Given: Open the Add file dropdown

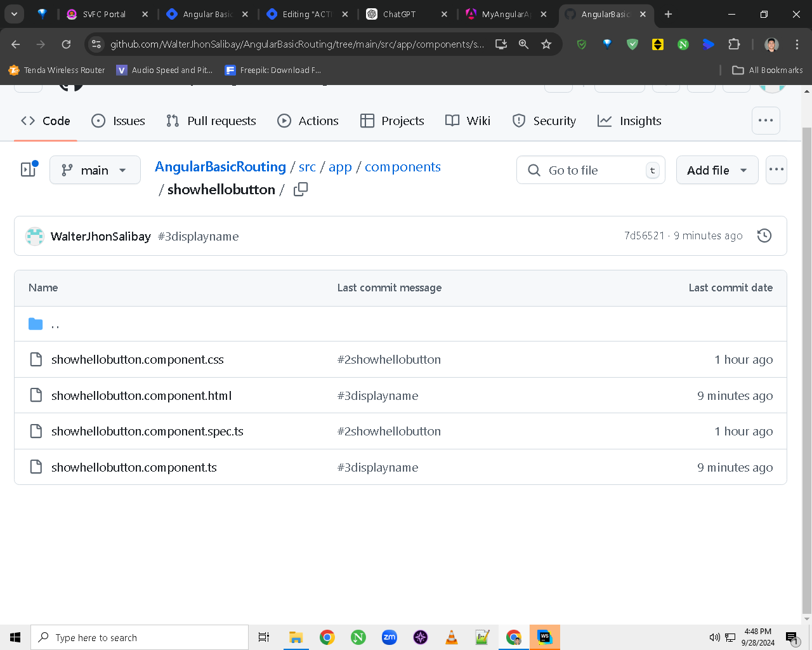Looking at the screenshot, I should (x=717, y=170).
